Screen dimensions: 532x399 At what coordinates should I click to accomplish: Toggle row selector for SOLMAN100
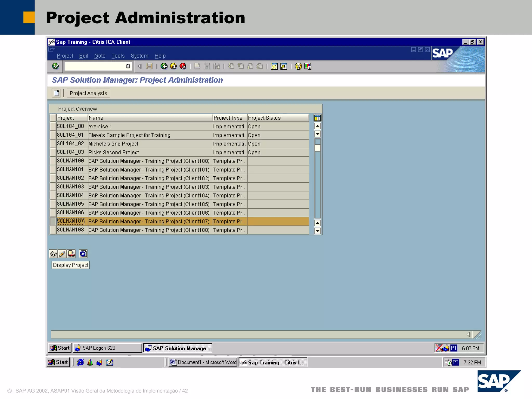click(x=53, y=161)
